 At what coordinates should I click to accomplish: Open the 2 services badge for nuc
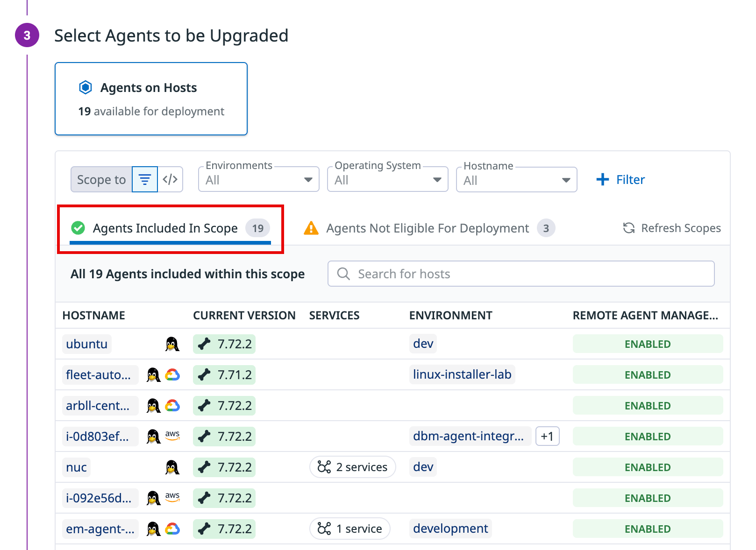352,467
